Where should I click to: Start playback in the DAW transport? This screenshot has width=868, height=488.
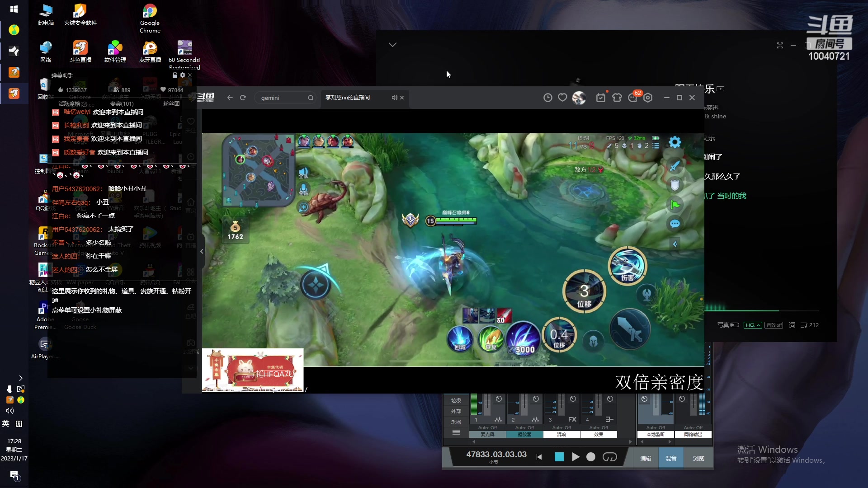(x=576, y=457)
